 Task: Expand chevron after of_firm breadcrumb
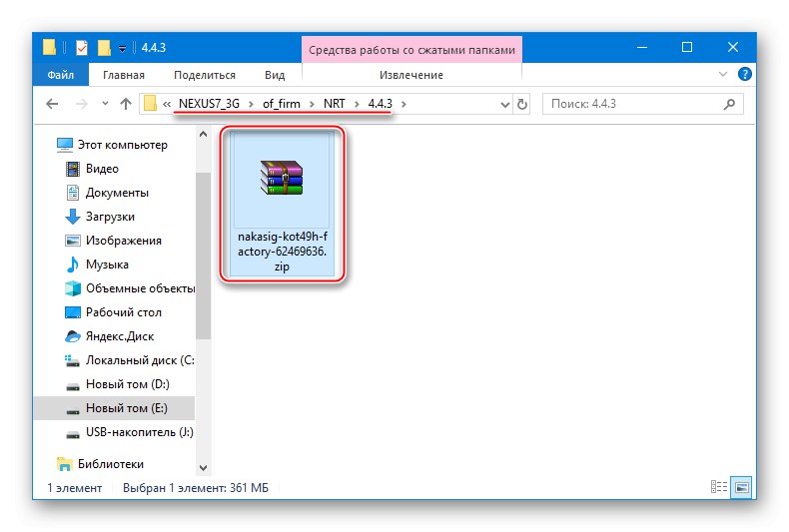(x=312, y=104)
